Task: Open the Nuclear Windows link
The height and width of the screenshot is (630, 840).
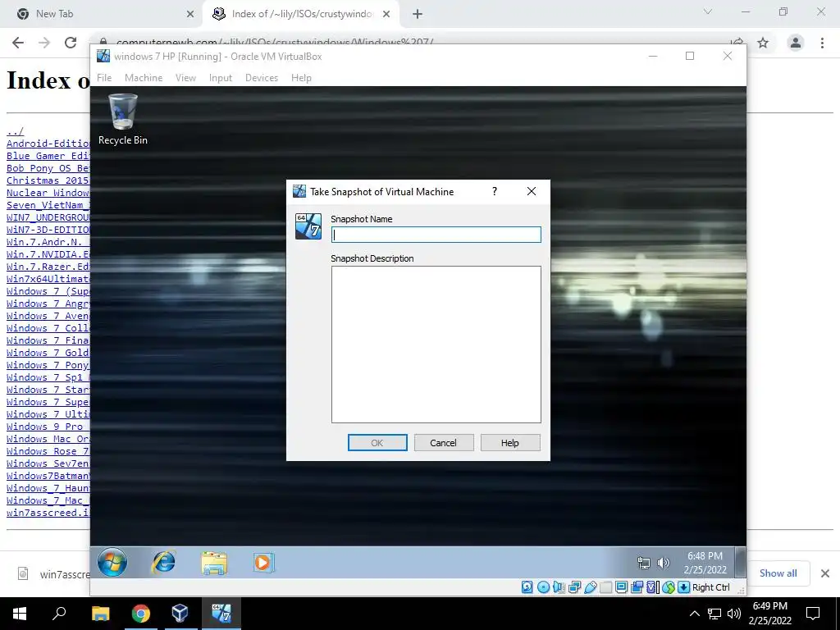Action: tap(48, 193)
